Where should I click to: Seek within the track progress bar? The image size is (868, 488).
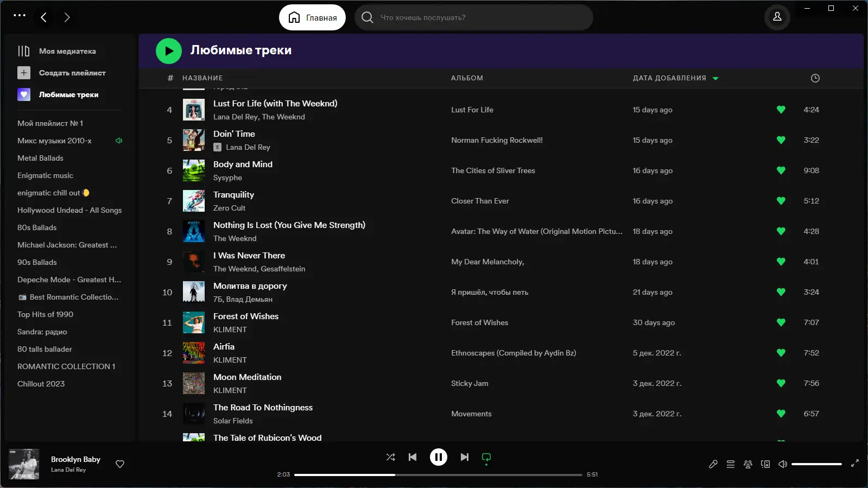click(438, 474)
